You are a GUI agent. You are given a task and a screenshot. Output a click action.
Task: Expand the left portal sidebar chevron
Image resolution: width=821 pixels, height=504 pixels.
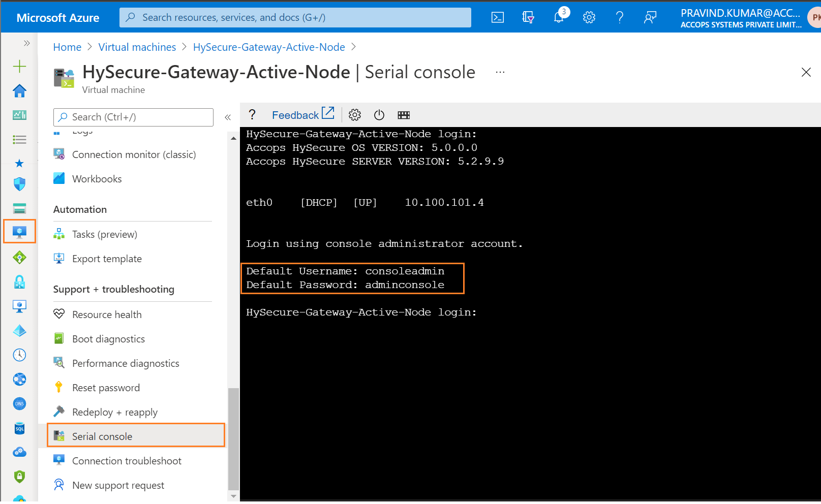click(x=26, y=43)
